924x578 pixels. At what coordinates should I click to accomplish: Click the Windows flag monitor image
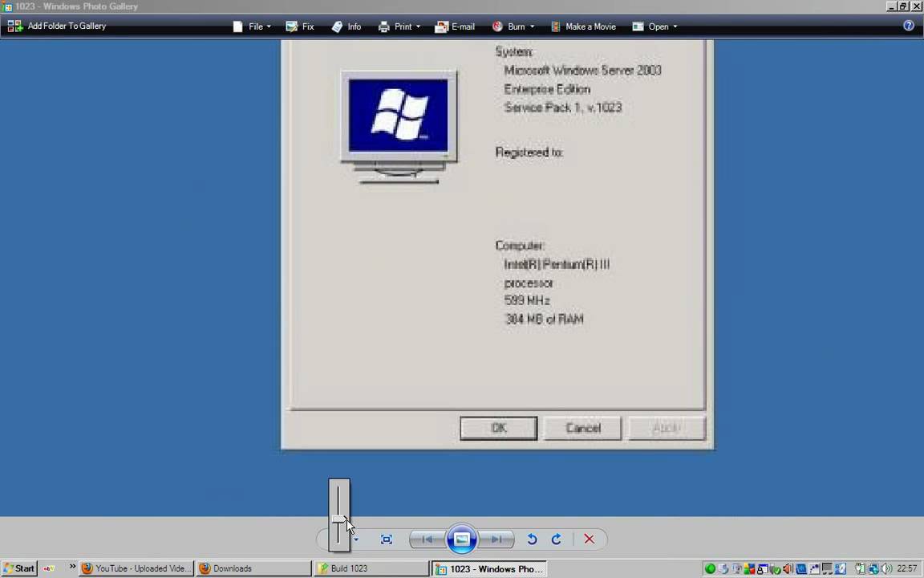pyautogui.click(x=399, y=127)
